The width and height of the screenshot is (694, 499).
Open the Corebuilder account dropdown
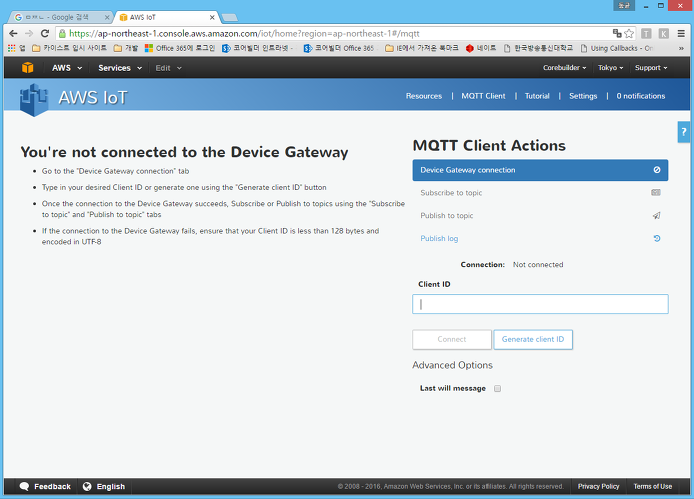click(x=564, y=68)
